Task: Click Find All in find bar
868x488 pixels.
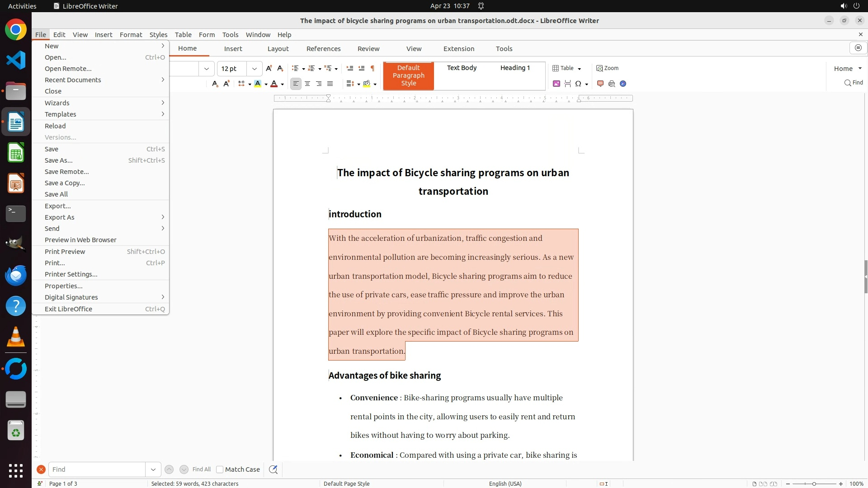Action: click(201, 469)
